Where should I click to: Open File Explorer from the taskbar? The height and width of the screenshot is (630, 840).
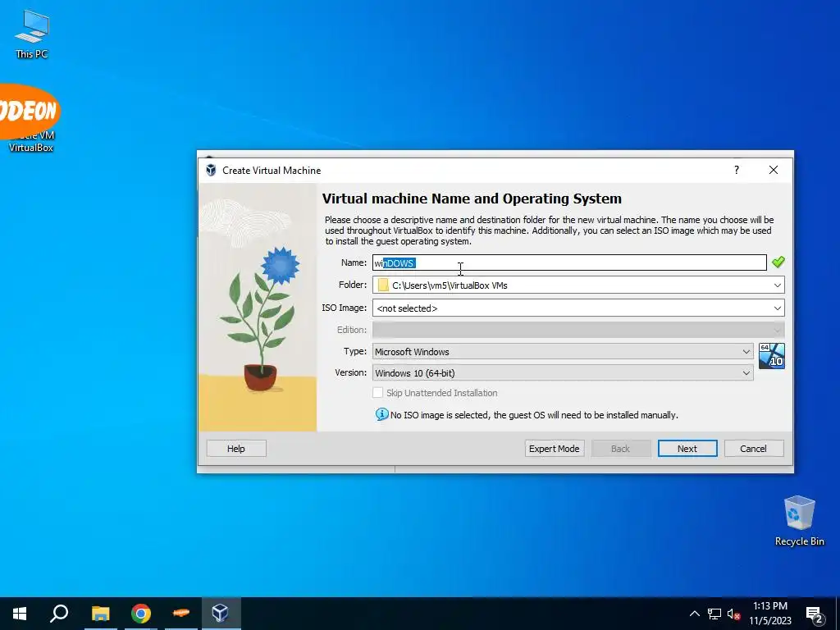coord(100,613)
